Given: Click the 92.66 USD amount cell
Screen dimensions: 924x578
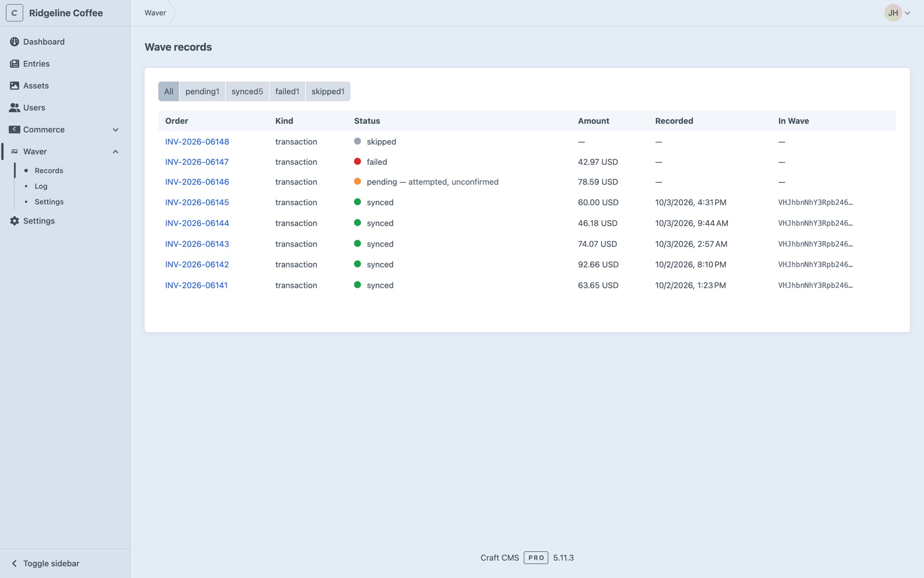Looking at the screenshot, I should (x=598, y=265).
